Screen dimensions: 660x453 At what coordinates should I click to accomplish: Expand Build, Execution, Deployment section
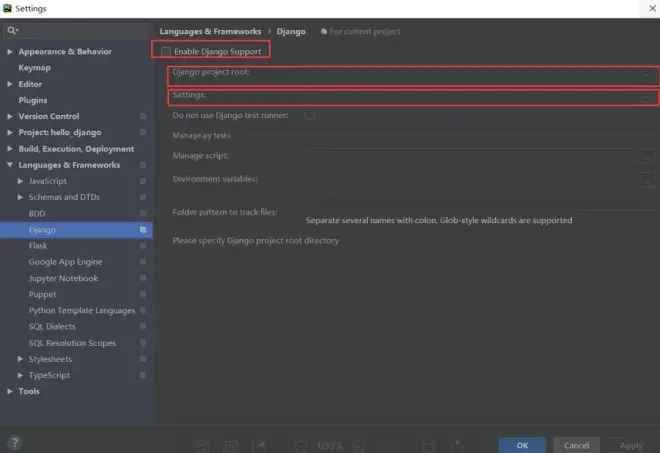click(x=10, y=149)
